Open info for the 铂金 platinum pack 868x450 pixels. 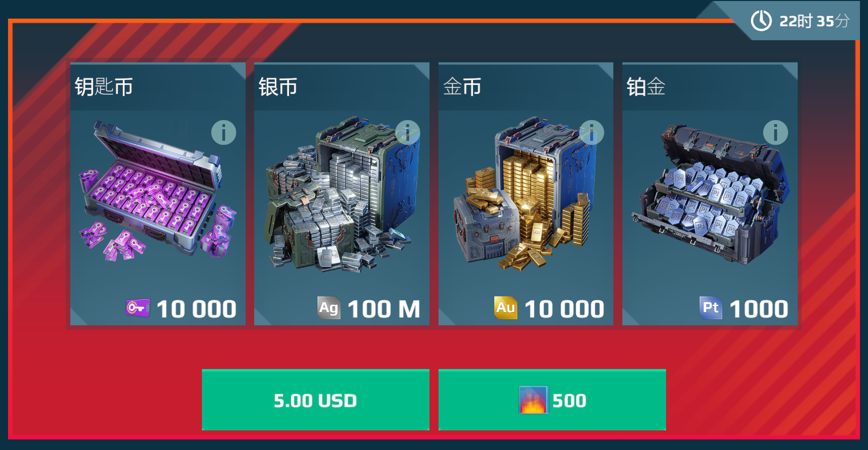point(776,133)
